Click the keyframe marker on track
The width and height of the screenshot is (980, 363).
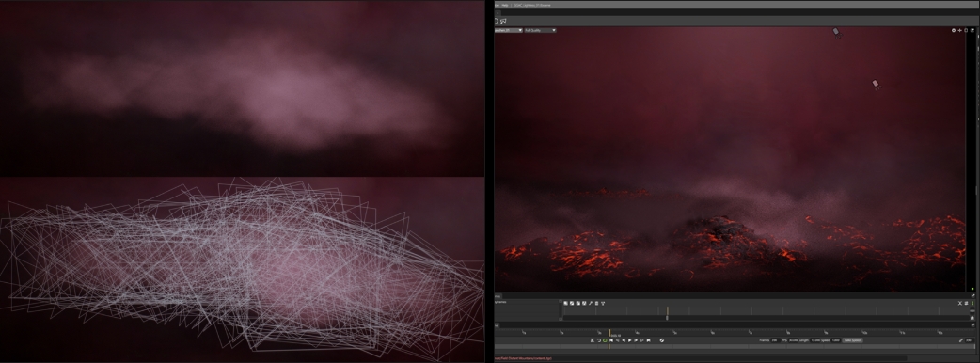(667, 318)
